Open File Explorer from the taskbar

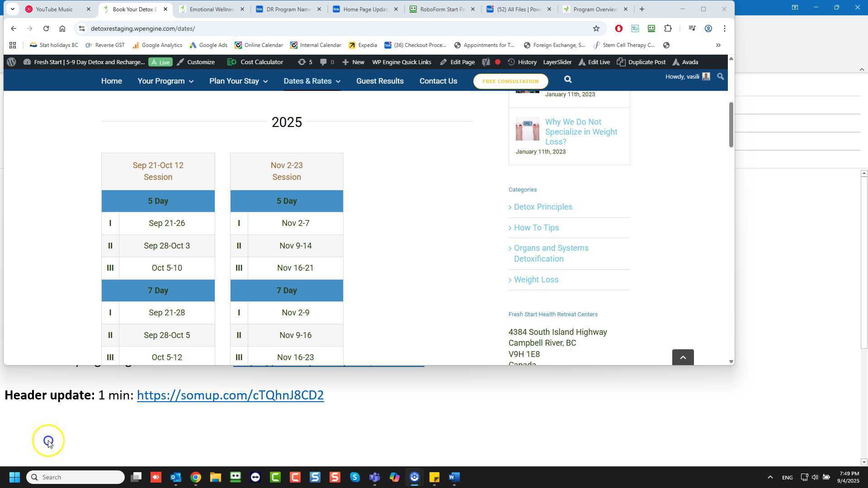tap(215, 477)
